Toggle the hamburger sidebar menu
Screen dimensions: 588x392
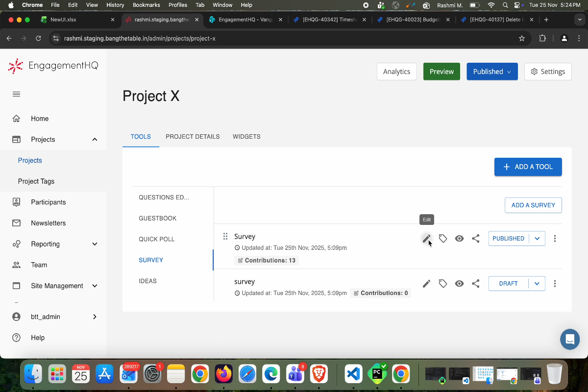16,94
